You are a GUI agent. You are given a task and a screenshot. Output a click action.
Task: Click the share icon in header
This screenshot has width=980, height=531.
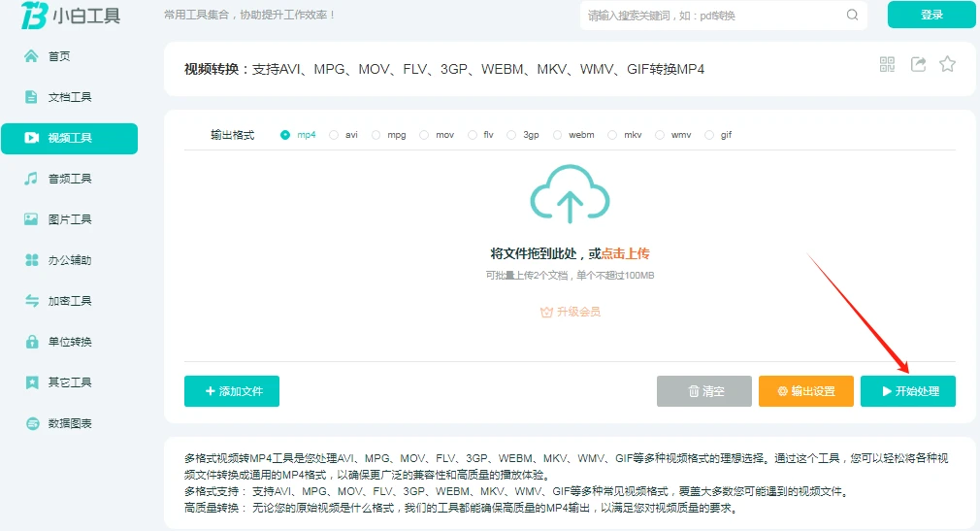[x=918, y=64]
